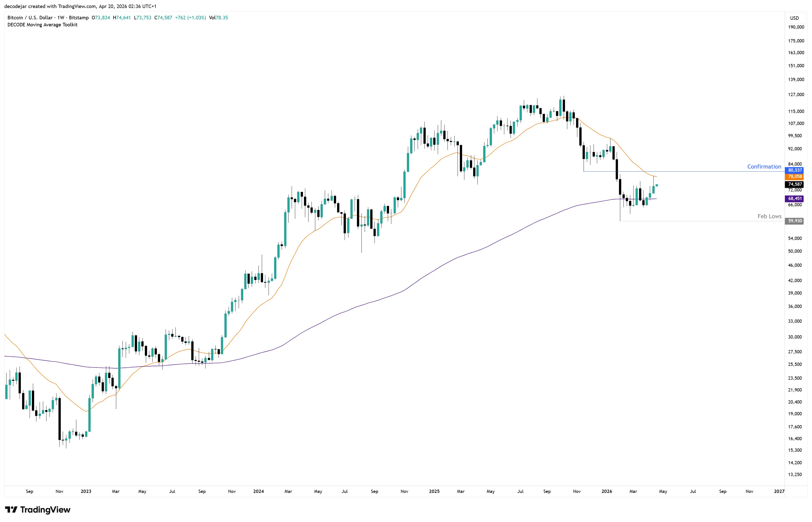
Task: Click the +762 (+1.03%) change value
Action: point(190,18)
